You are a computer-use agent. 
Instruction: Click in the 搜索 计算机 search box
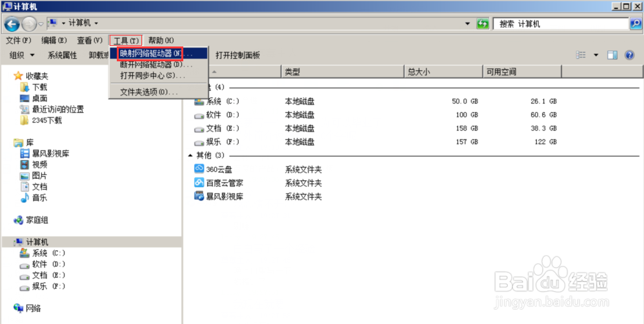[561, 24]
